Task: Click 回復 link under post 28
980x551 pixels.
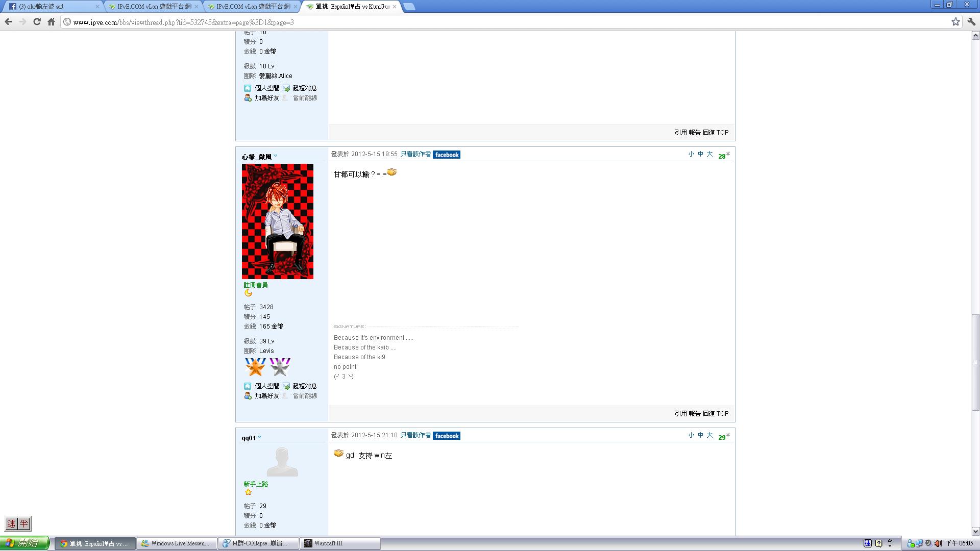Action: pyautogui.click(x=708, y=414)
